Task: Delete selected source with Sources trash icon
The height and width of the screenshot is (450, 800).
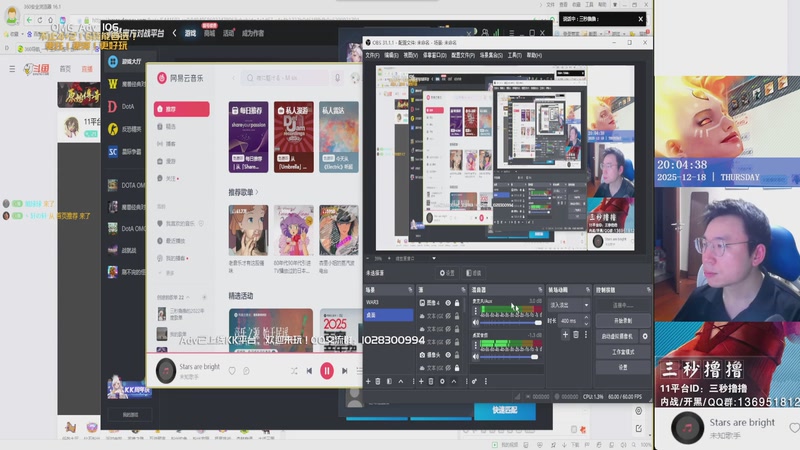Action: [431, 381]
